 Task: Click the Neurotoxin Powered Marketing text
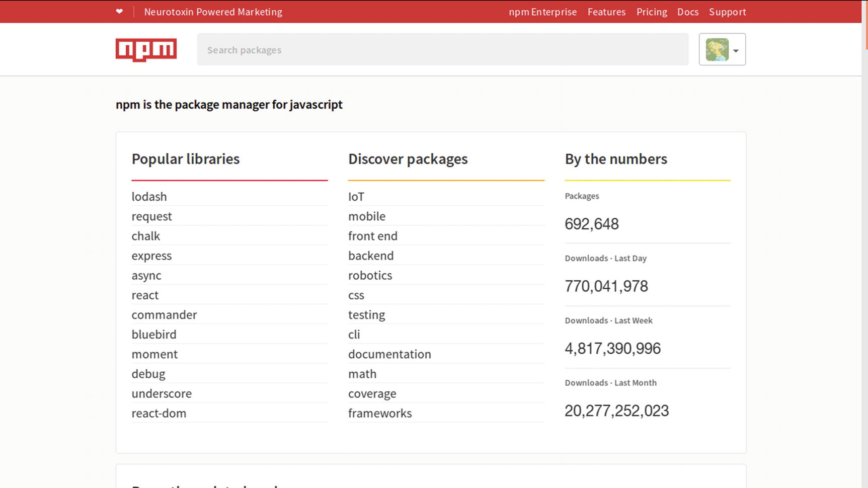(213, 12)
